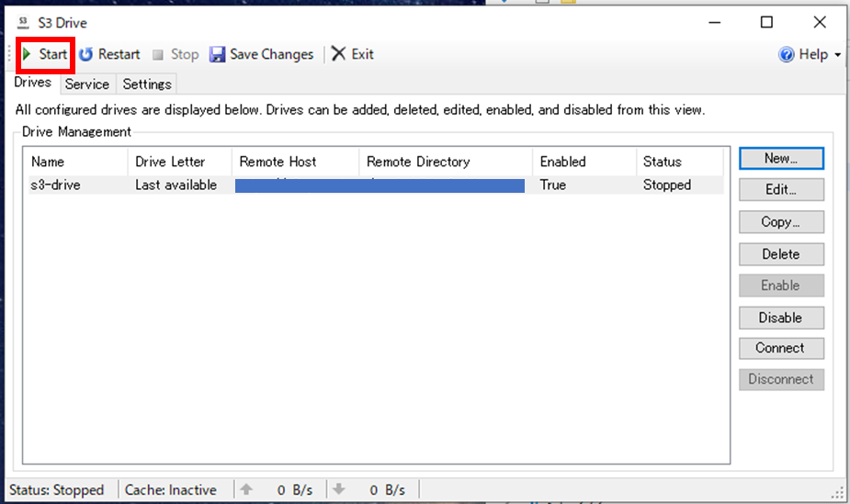This screenshot has width=850, height=504.
Task: Click the greyed-out Enable button
Action: click(781, 286)
